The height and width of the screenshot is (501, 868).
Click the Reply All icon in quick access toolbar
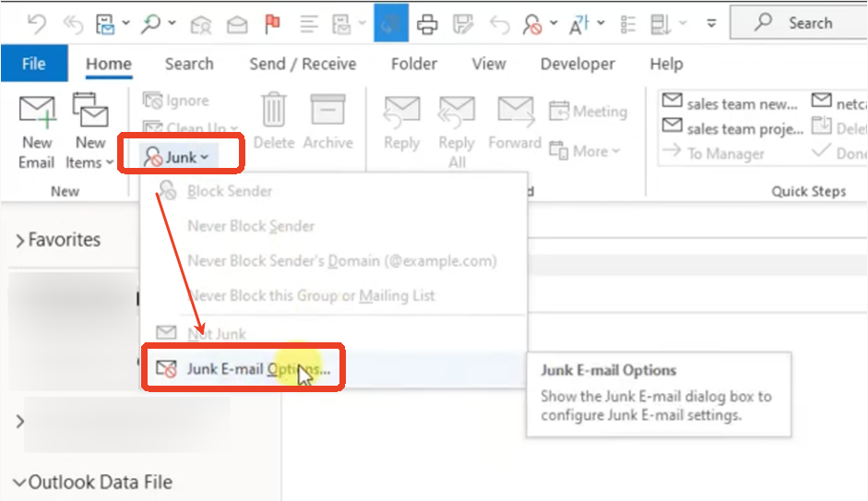coord(73,24)
